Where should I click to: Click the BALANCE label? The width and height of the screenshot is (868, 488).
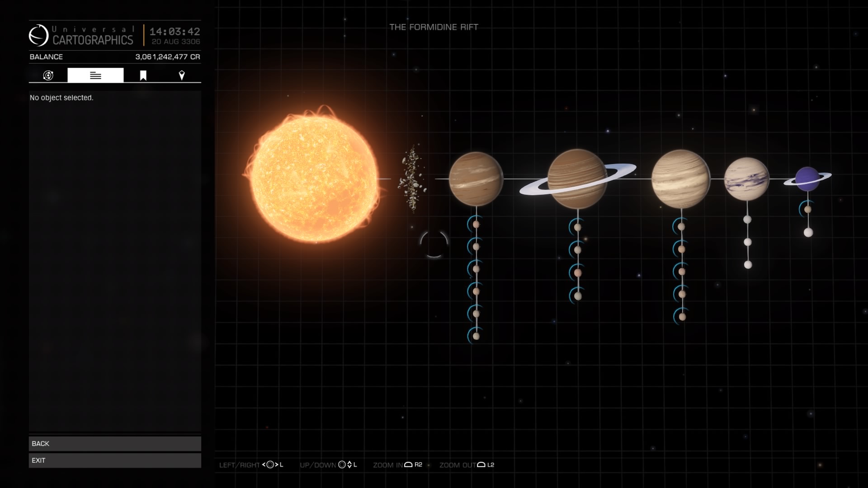[46, 57]
